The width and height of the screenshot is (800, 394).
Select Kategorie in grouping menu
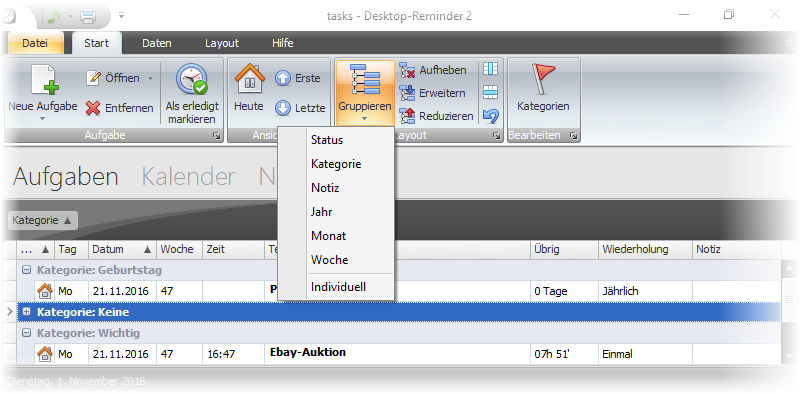tap(336, 164)
